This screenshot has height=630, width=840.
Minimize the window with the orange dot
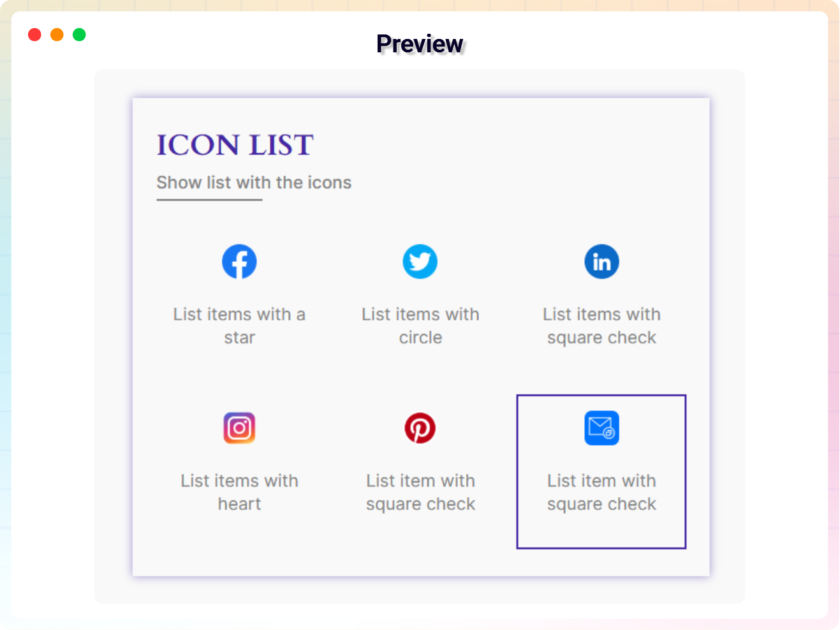[57, 34]
